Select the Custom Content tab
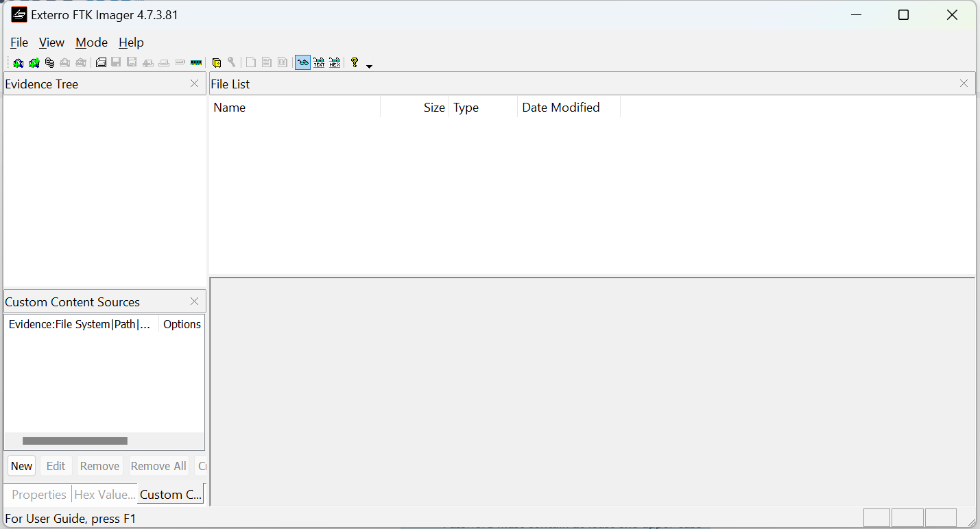Screen dimensions: 980x529 tap(171, 494)
